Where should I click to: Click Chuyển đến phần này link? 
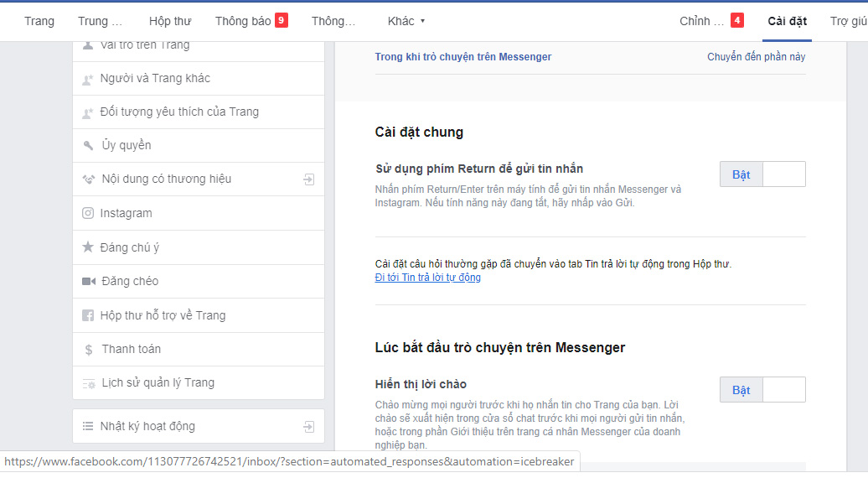[x=756, y=57]
